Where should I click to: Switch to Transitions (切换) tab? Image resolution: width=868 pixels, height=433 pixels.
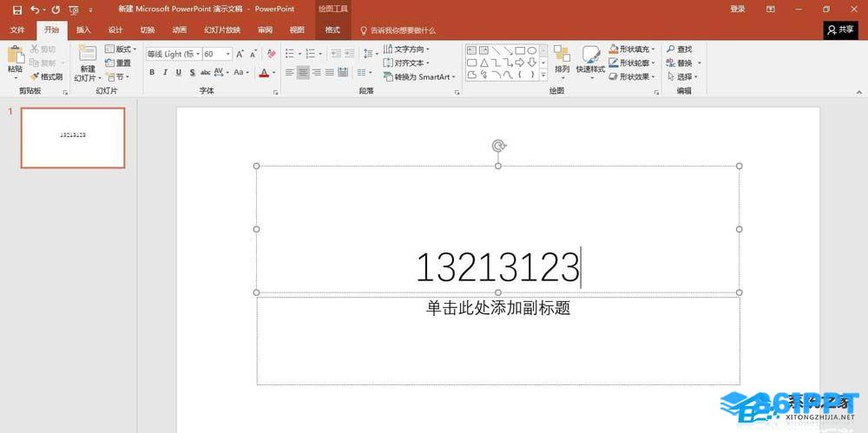click(x=148, y=30)
